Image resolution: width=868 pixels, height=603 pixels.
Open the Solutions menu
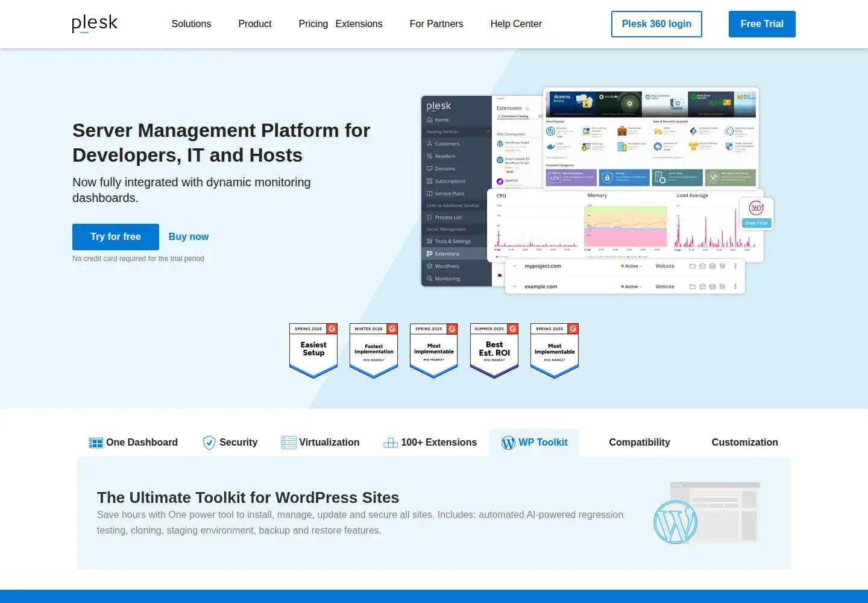191,24
